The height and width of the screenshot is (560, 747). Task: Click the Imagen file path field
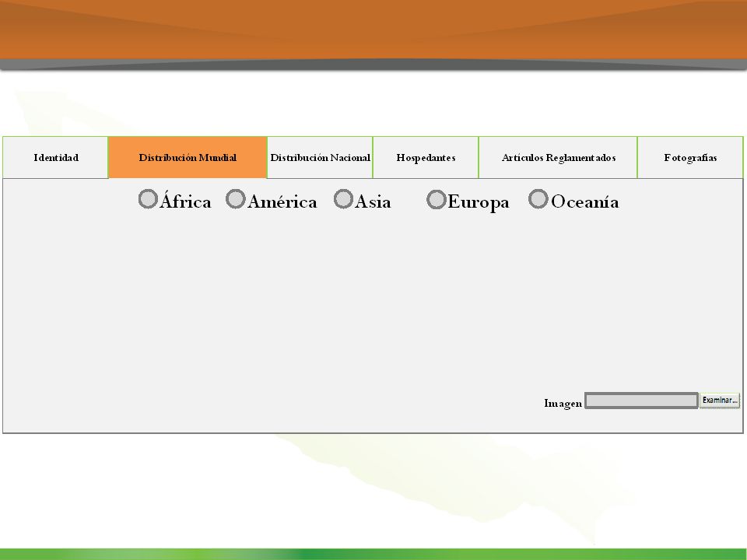click(x=641, y=401)
